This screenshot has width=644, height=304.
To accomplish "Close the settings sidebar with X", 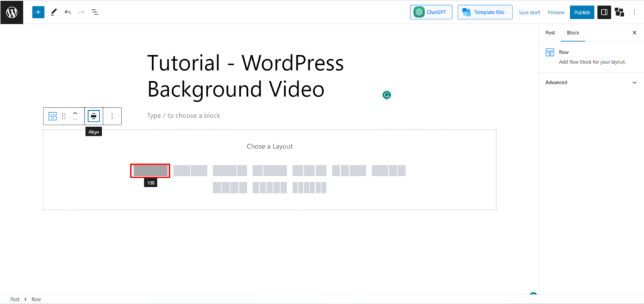I will 634,33.
